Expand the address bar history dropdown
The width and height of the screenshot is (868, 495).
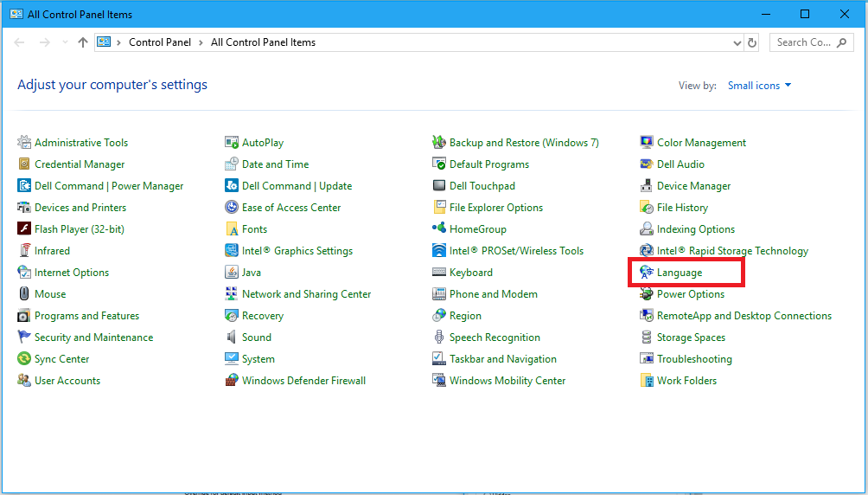(737, 42)
